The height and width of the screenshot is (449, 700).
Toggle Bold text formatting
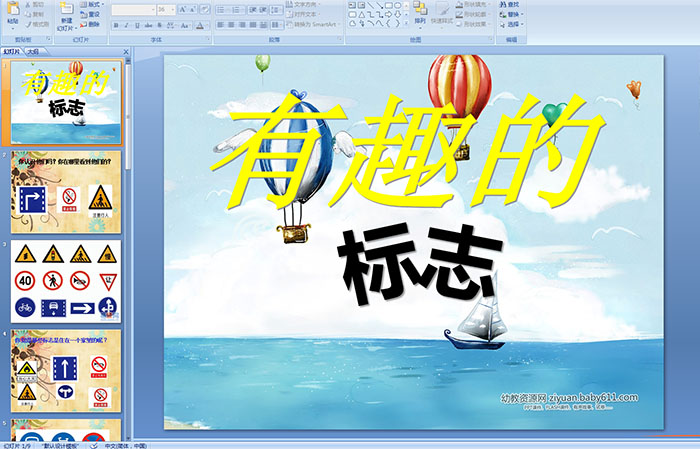tap(114, 25)
